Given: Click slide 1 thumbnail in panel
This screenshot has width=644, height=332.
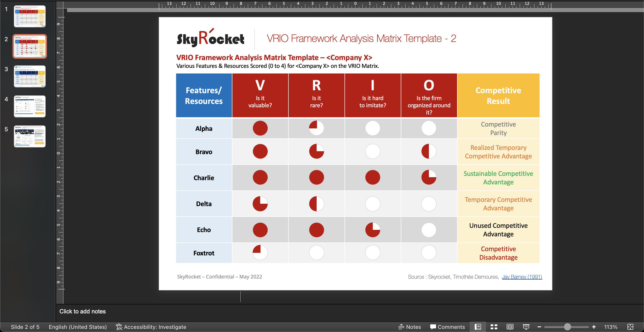Looking at the screenshot, I should 30,17.
